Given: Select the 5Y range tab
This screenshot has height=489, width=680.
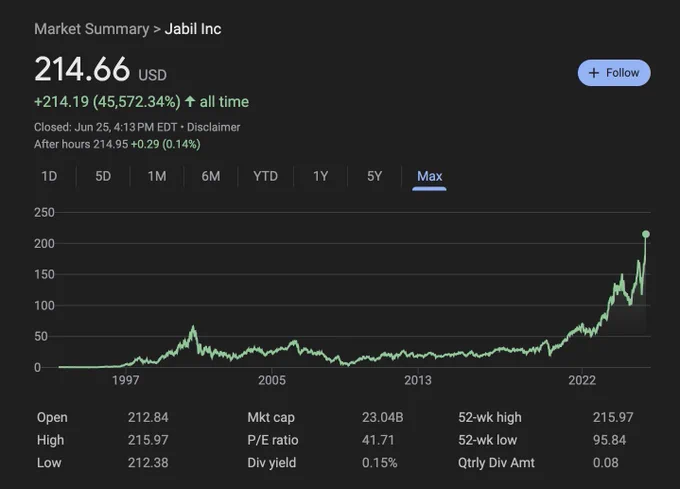Looking at the screenshot, I should tap(375, 176).
